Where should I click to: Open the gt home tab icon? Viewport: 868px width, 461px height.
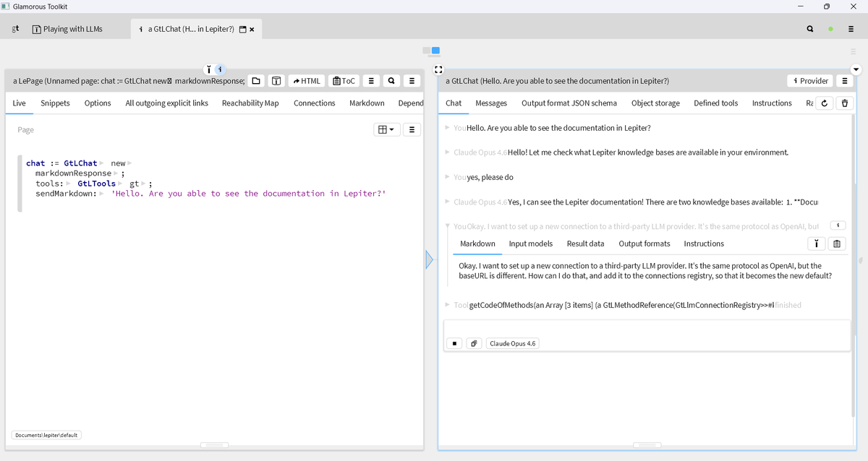point(16,29)
